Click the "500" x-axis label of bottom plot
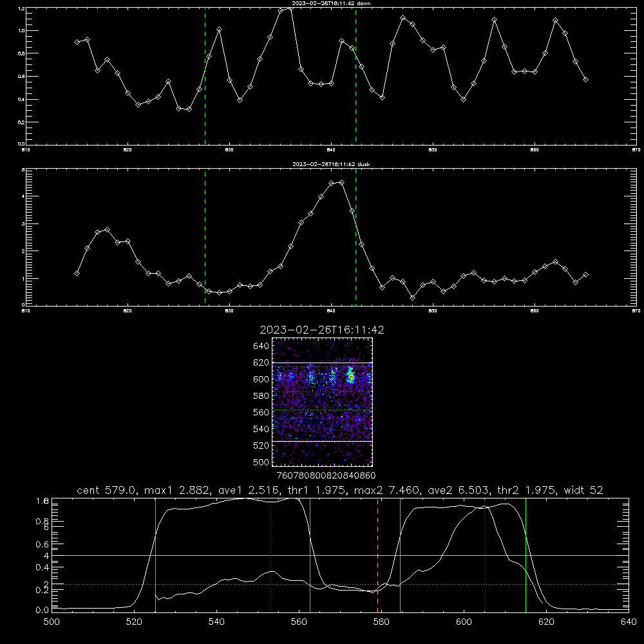 (52, 622)
